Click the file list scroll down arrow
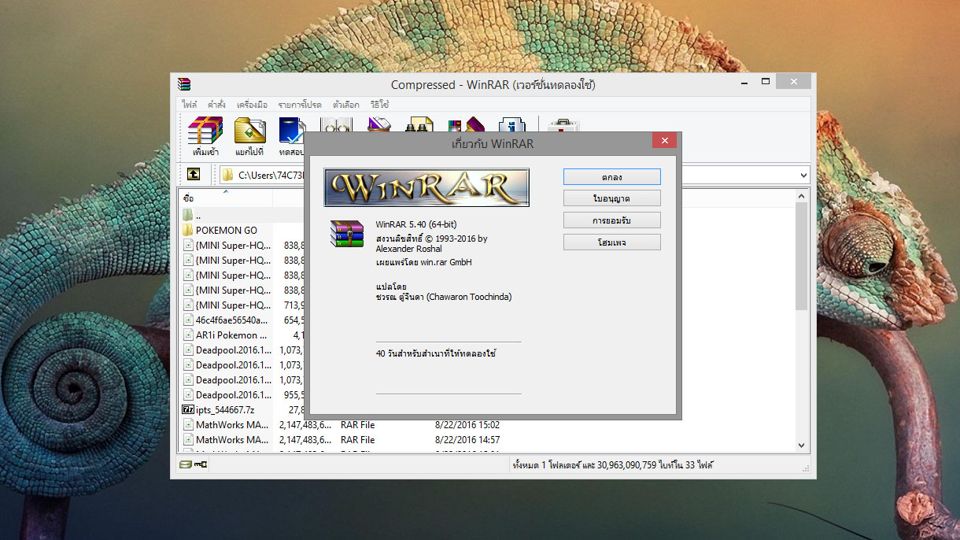960x540 pixels. (801, 446)
